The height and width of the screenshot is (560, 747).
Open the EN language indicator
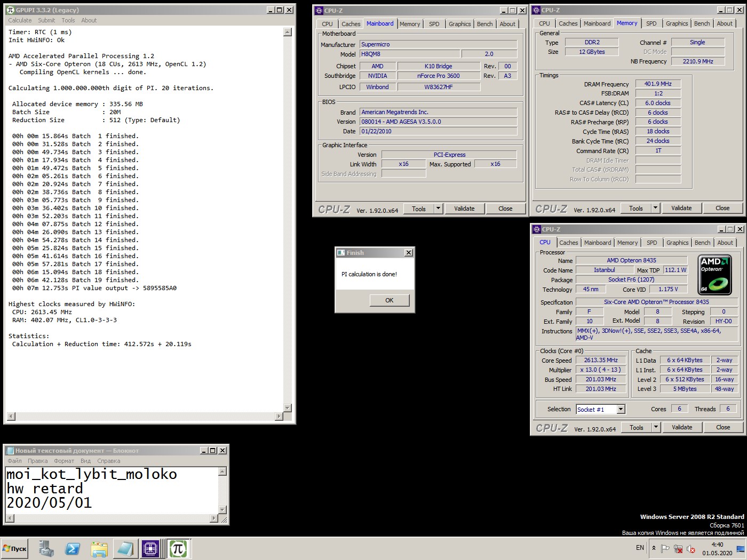(x=640, y=548)
